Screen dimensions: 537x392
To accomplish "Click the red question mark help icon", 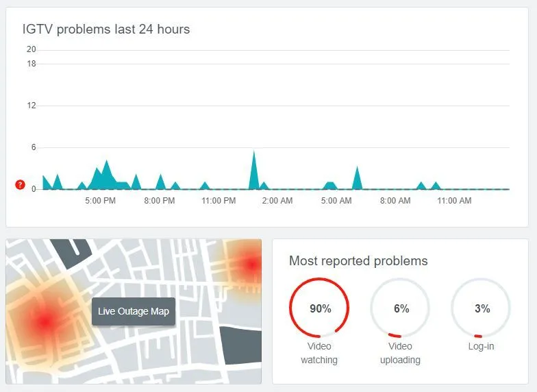I will [x=21, y=185].
